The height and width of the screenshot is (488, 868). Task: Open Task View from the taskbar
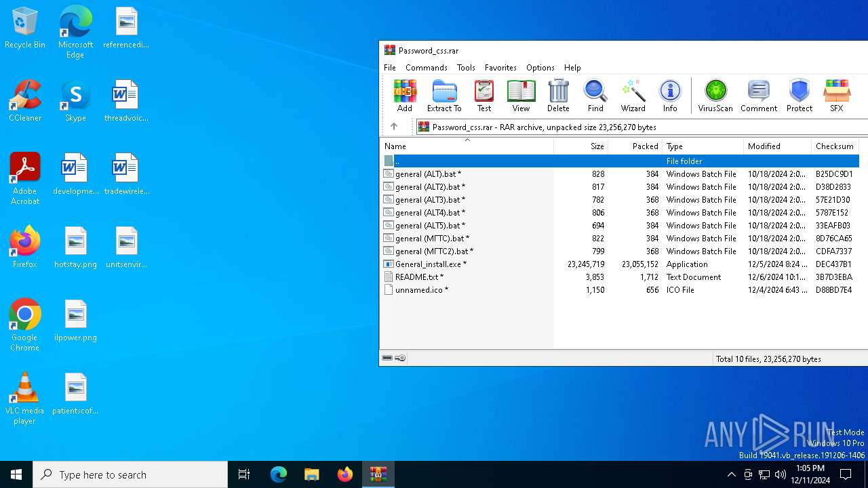pyautogui.click(x=244, y=474)
